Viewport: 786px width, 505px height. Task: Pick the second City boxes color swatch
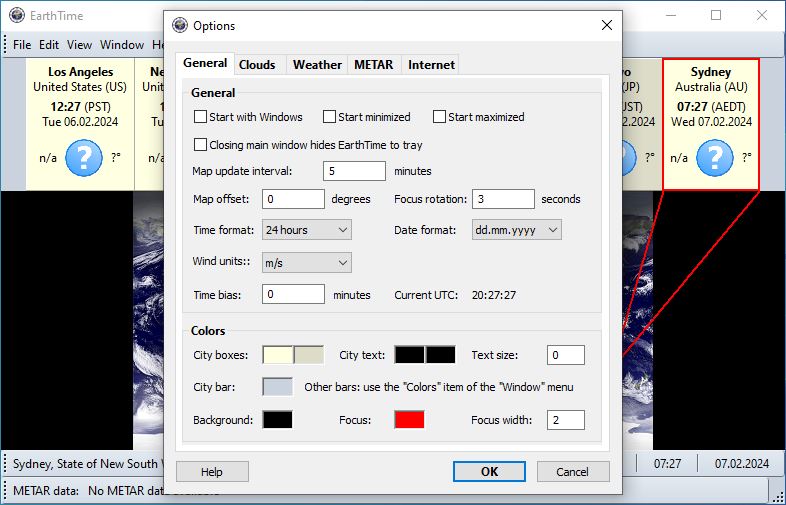(309, 355)
